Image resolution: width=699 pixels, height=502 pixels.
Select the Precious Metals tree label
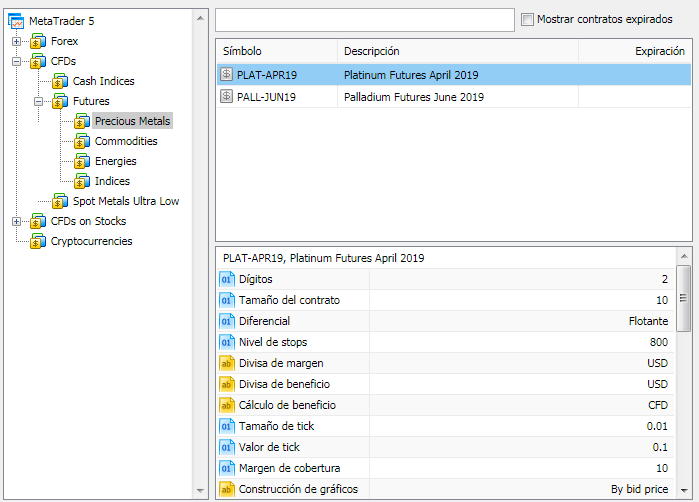click(132, 121)
